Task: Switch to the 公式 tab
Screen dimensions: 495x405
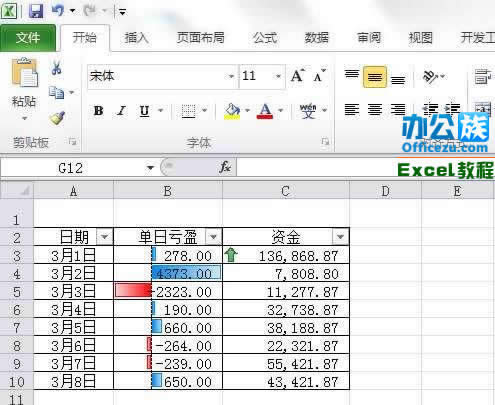Action: (265, 37)
